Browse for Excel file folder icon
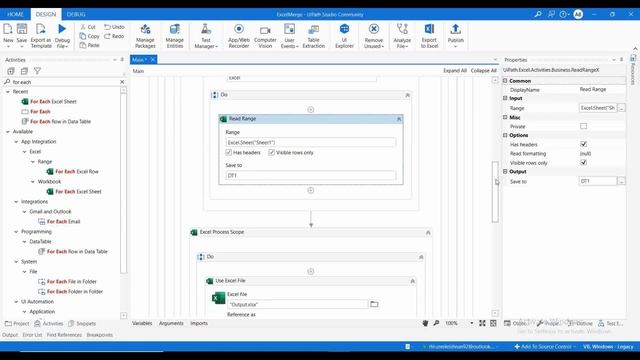Viewport: 640px width, 360px height. 374,304
